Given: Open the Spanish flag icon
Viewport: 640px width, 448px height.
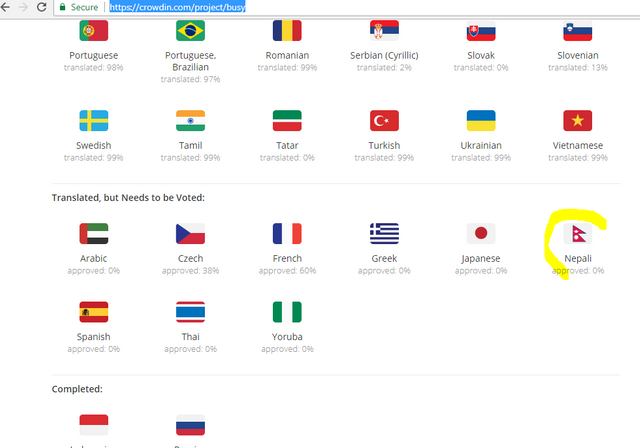Looking at the screenshot, I should tap(93, 312).
